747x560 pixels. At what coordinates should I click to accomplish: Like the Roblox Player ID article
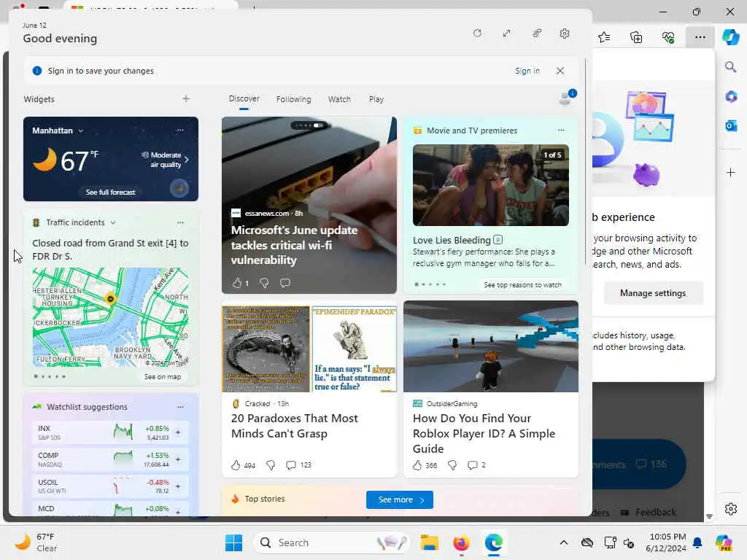(417, 464)
